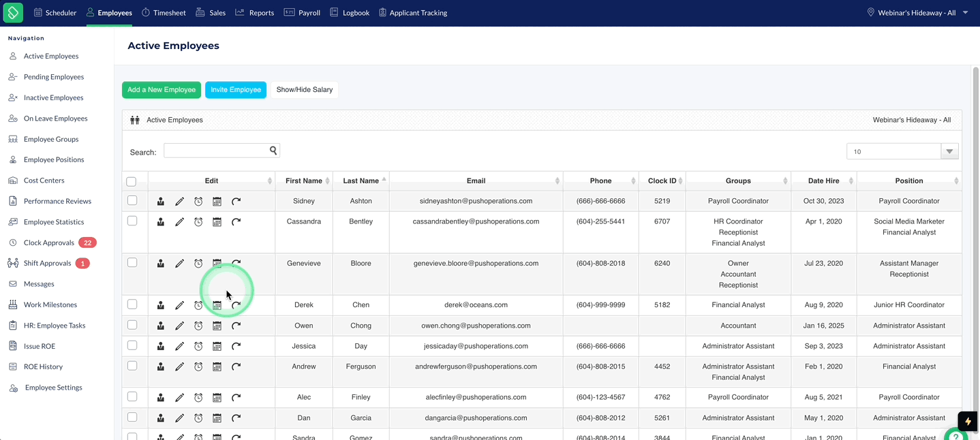Screen dimensions: 980x440
Task: Sort the table by First Name column
Action: 304,180
